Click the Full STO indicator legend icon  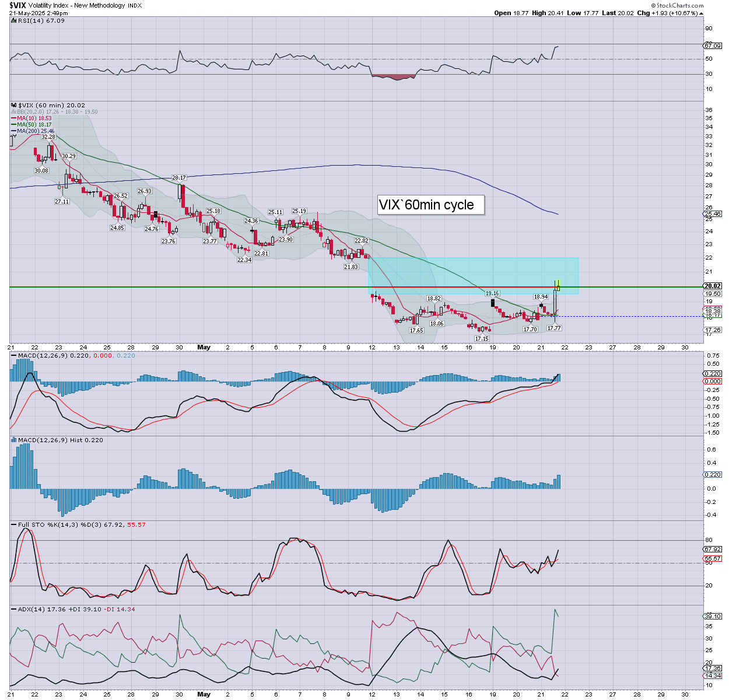pos(13,525)
